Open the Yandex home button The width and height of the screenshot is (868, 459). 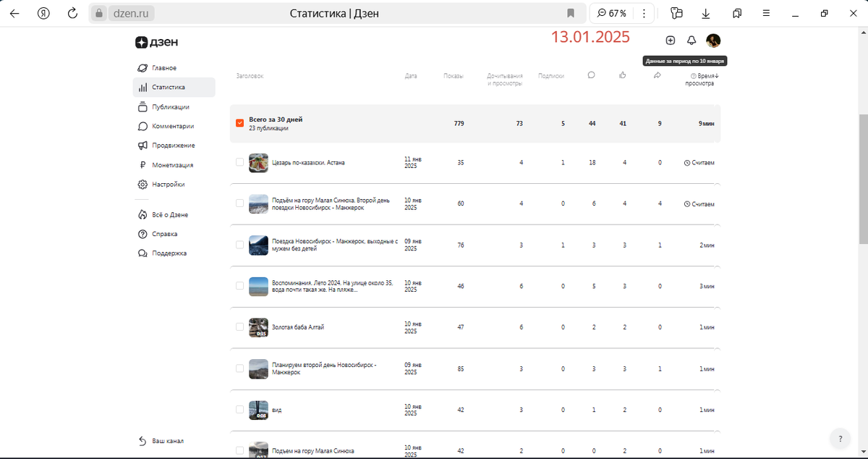[x=43, y=13]
